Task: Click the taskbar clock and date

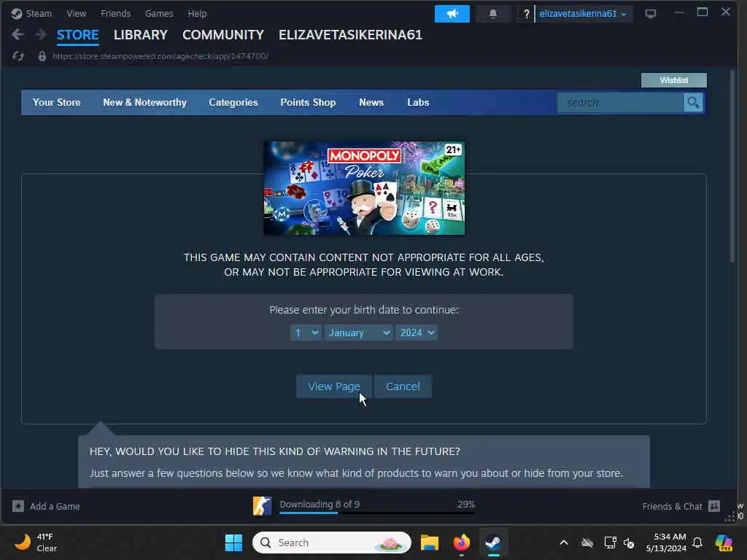Action: coord(666,542)
